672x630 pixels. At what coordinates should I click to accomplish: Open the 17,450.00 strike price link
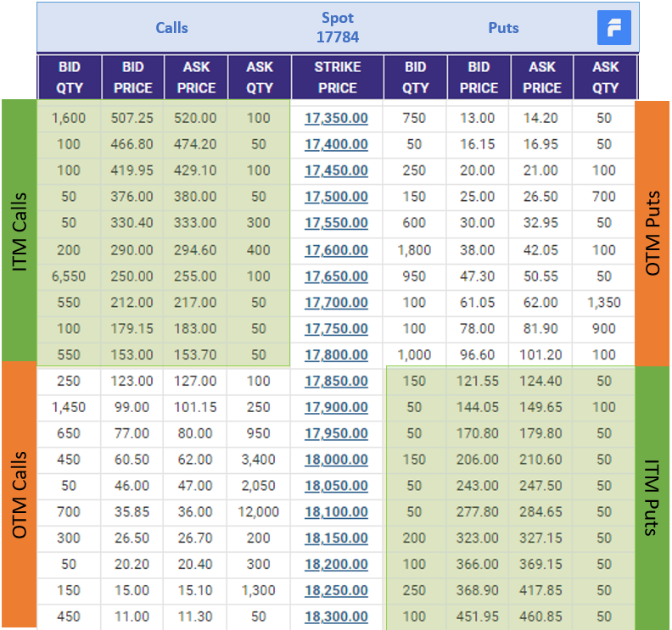pos(337,170)
